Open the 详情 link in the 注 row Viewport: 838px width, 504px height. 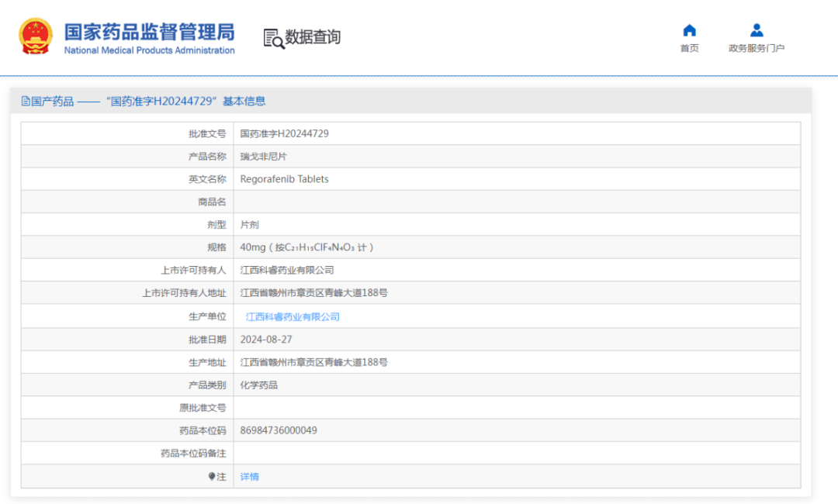[x=250, y=477]
